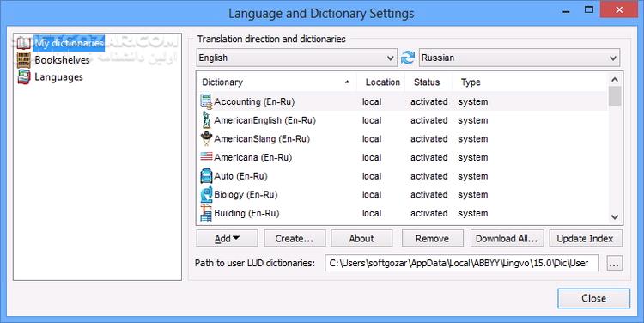
Task: Select the AmericanSlang (En-Ru) dictionary
Action: pyautogui.click(x=403, y=139)
